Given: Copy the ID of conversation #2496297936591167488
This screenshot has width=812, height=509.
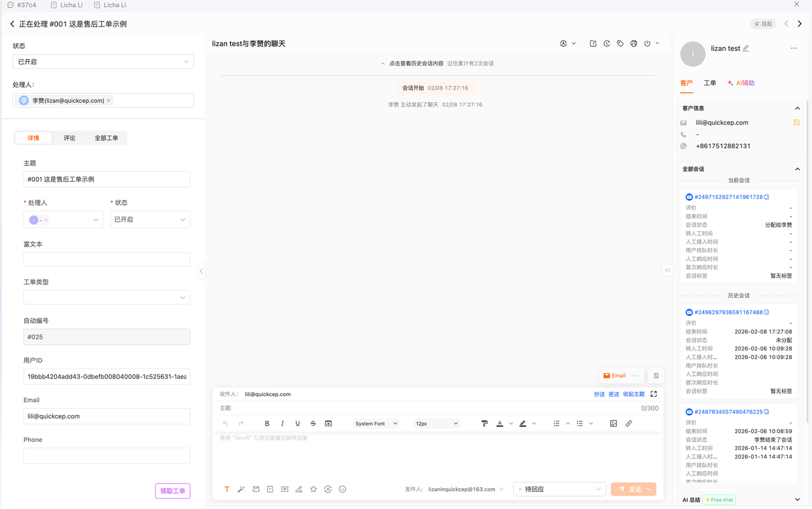Looking at the screenshot, I should pos(766,312).
